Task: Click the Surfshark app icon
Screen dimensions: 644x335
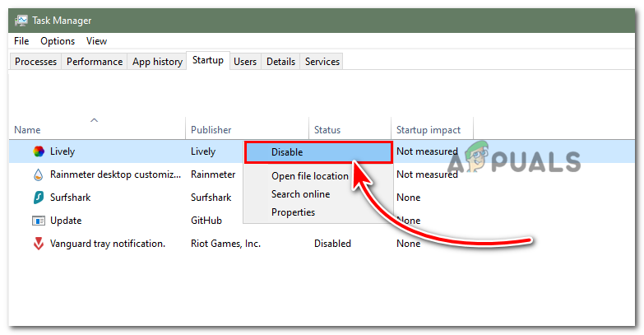Action: pos(39,198)
